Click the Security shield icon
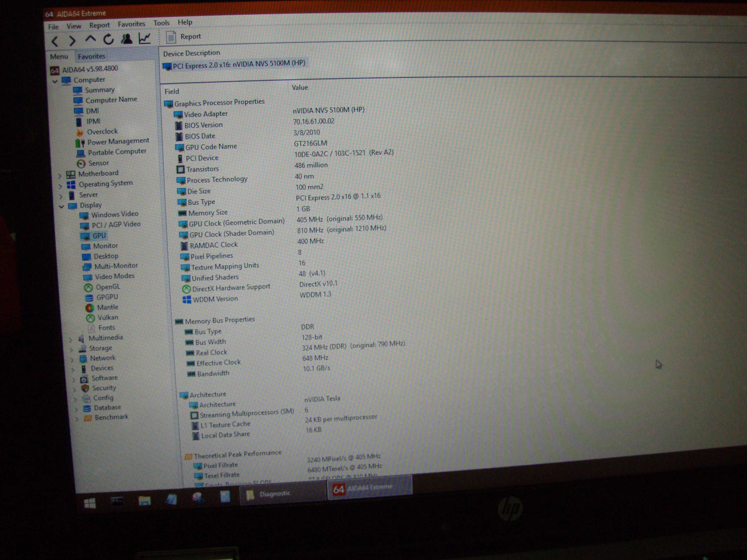 85,388
